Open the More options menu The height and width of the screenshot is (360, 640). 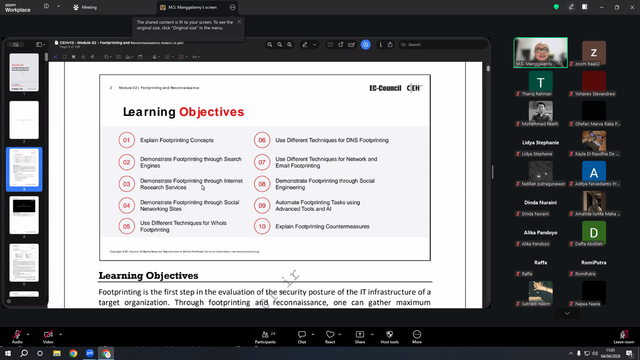tap(417, 337)
